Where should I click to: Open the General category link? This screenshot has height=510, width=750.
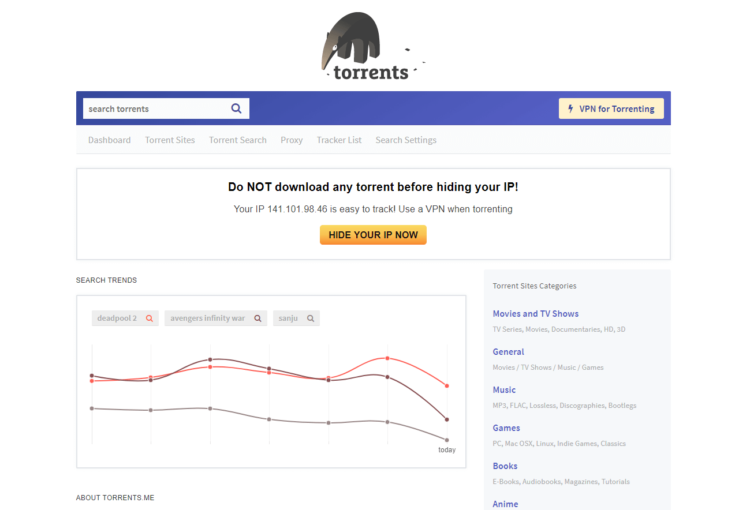pyautogui.click(x=508, y=352)
